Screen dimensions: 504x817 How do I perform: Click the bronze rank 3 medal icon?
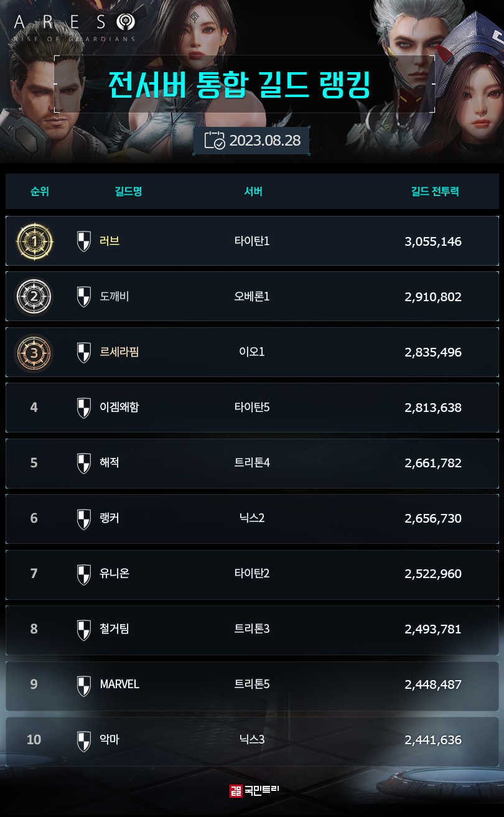[34, 352]
